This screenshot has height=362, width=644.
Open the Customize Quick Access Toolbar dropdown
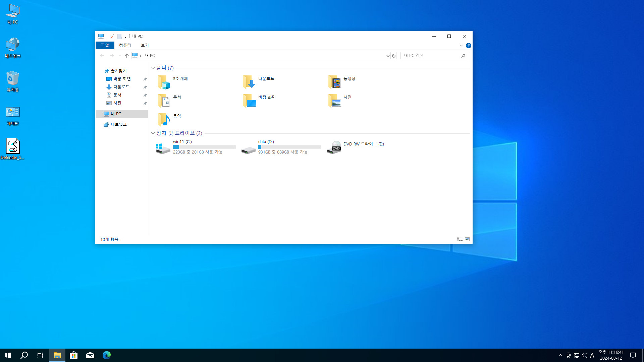click(x=125, y=37)
